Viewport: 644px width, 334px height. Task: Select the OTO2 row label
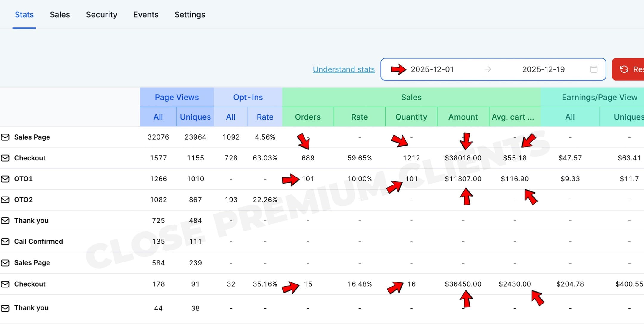(23, 200)
